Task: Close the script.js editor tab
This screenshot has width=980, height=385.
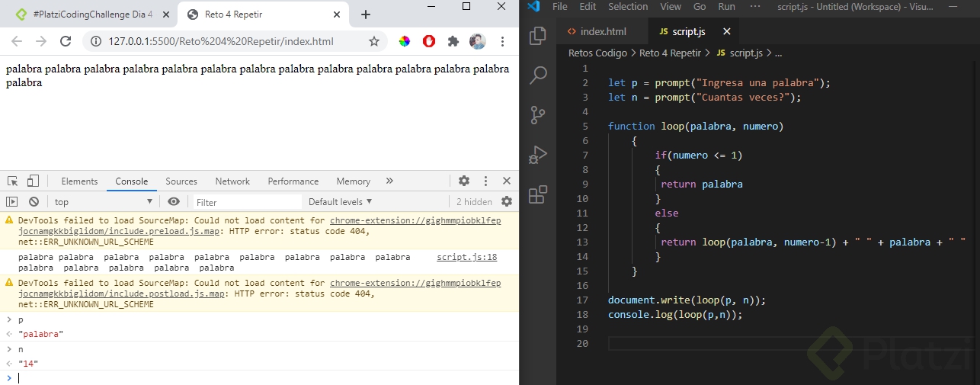Action: click(727, 31)
